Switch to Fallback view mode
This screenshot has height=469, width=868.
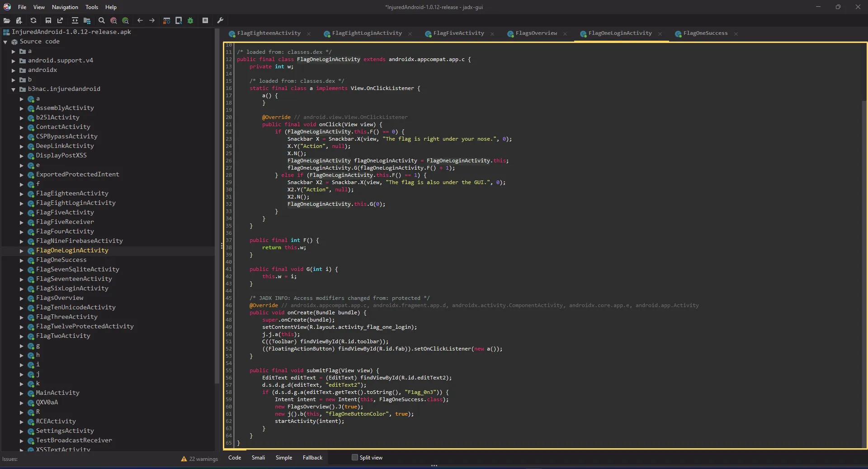point(312,457)
